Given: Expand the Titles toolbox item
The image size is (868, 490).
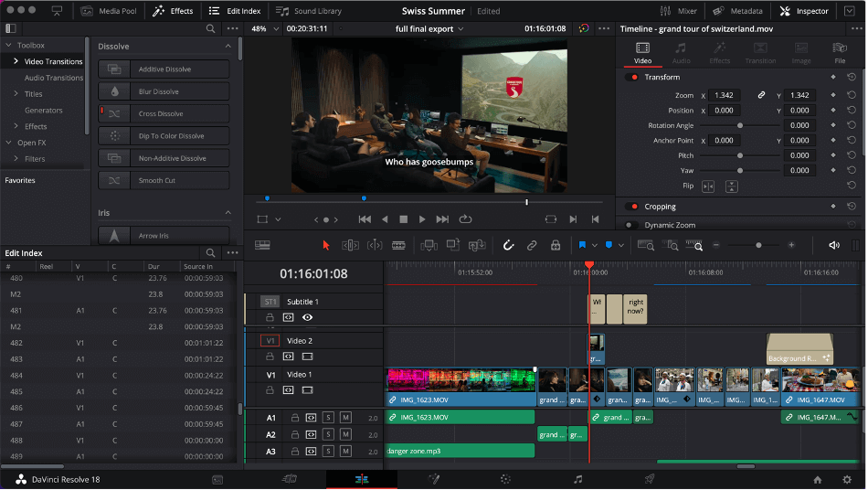Looking at the screenshot, I should click(x=16, y=94).
